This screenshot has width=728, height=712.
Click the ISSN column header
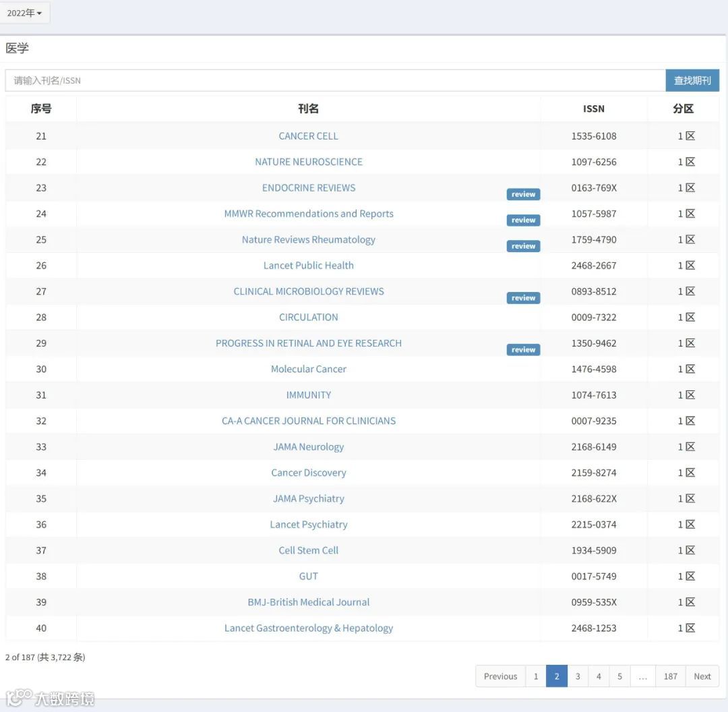tap(594, 109)
